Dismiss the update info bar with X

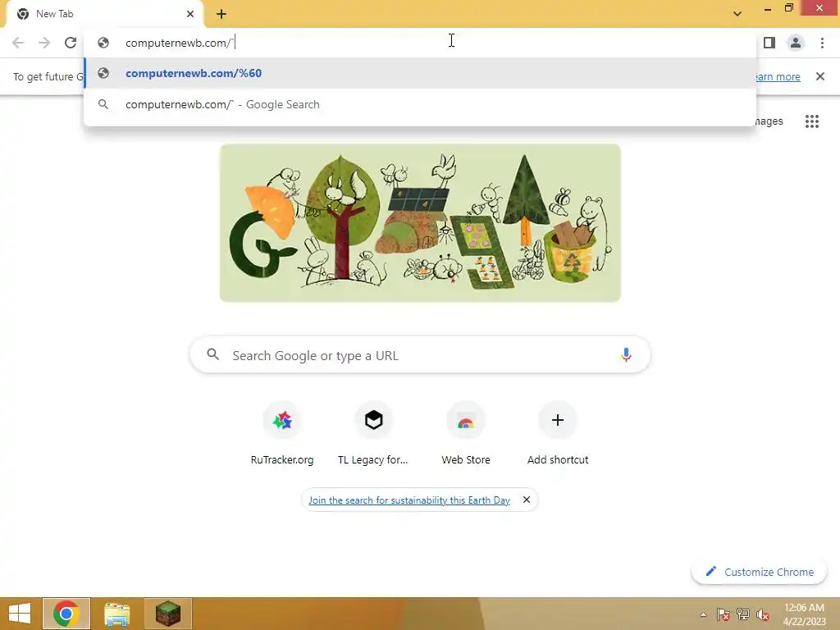point(820,76)
